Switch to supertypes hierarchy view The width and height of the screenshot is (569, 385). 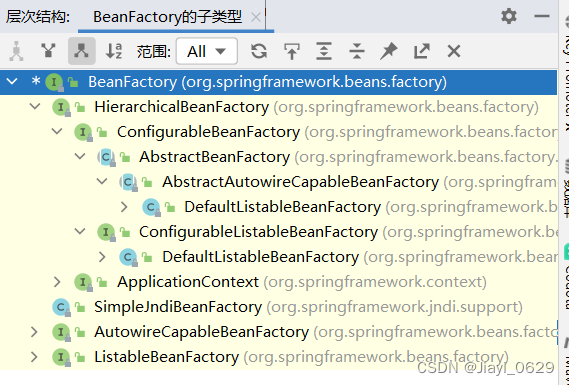(x=49, y=51)
